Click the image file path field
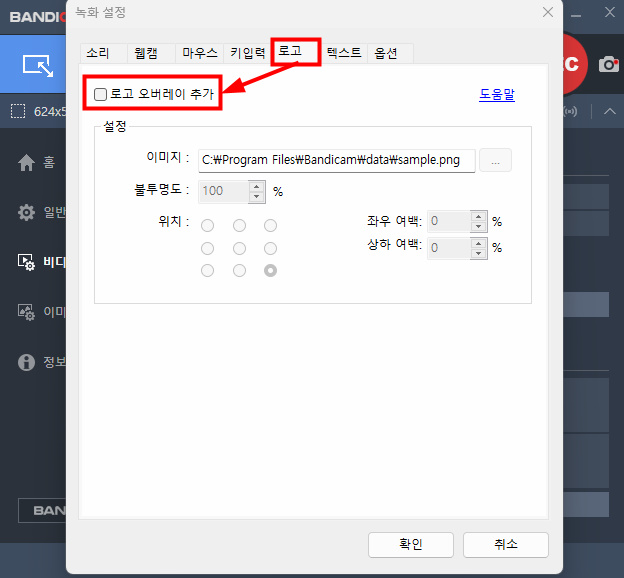Viewport: 624px width, 578px height. click(x=336, y=159)
